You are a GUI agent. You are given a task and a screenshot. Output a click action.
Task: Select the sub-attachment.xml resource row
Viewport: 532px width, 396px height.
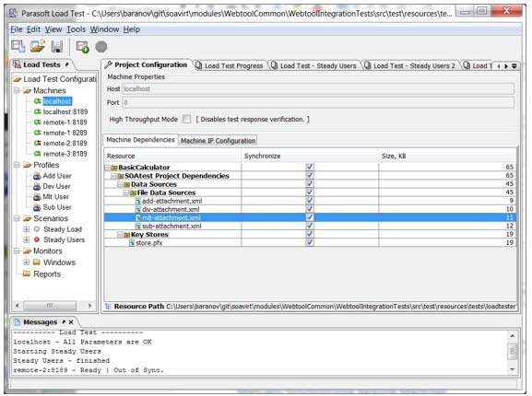coord(310,226)
